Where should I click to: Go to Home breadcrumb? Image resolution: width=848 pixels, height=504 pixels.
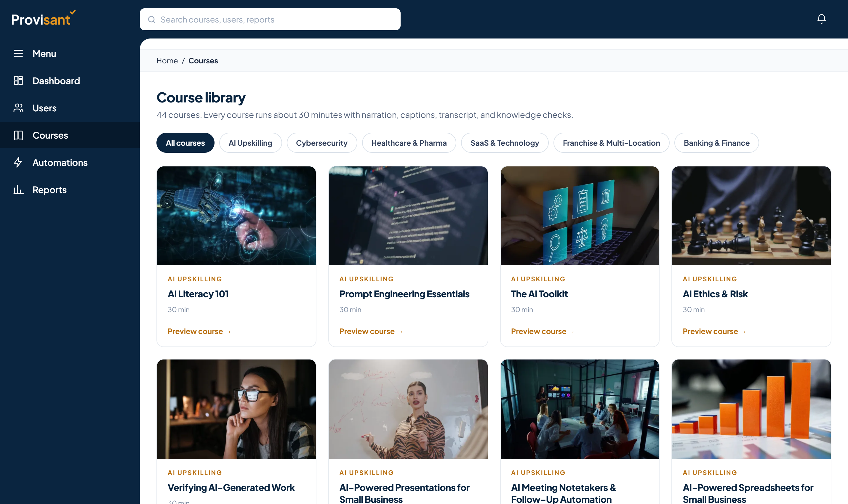[x=167, y=60]
